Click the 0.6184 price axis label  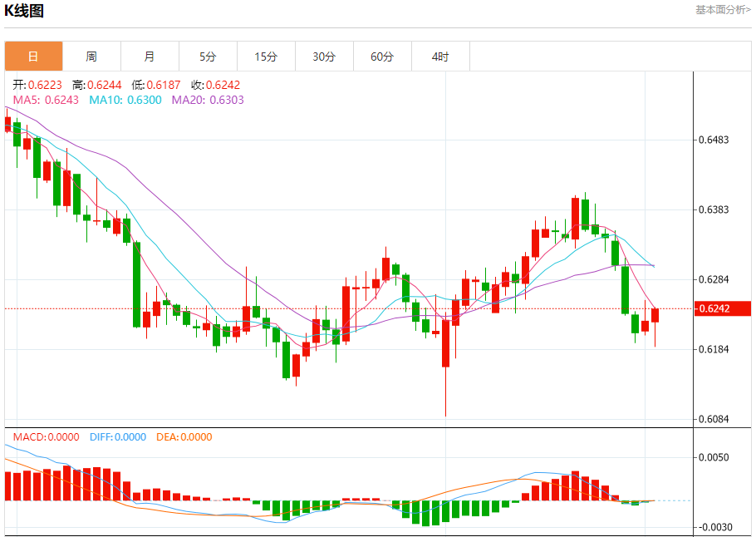point(714,349)
